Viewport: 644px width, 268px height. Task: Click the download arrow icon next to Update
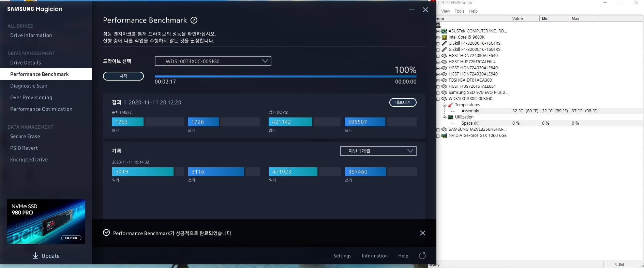click(x=35, y=256)
